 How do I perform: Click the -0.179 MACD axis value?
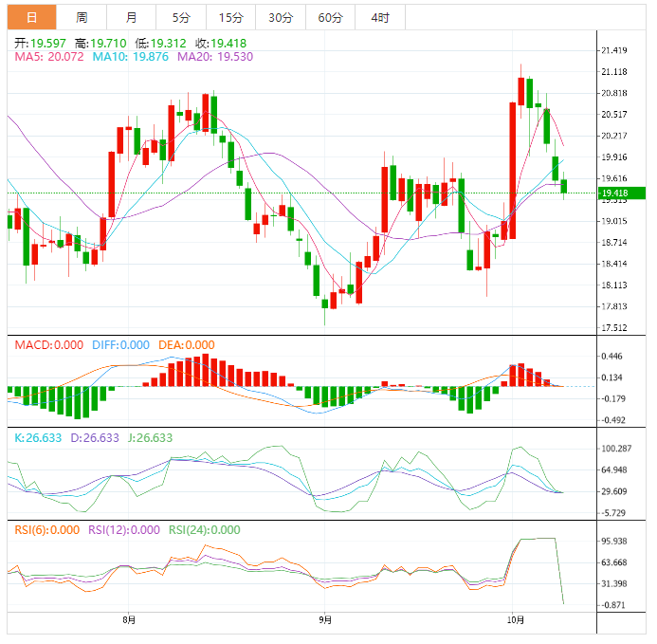[612, 398]
